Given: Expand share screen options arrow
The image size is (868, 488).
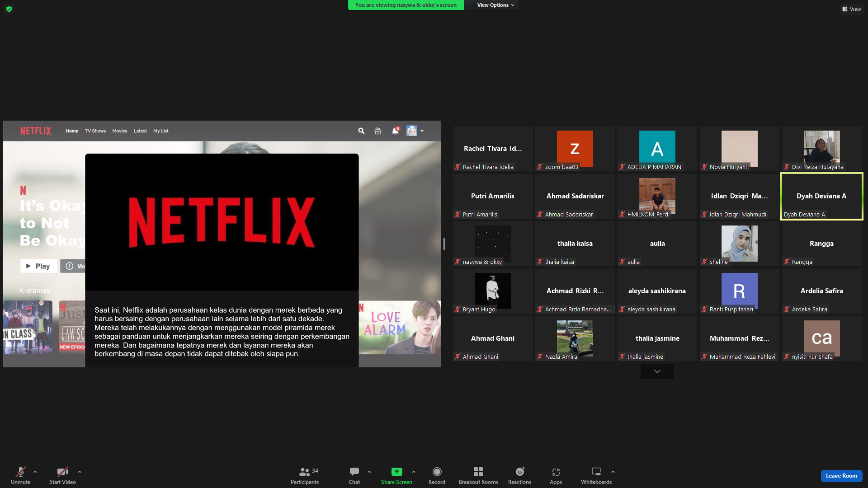Looking at the screenshot, I should 414,472.
